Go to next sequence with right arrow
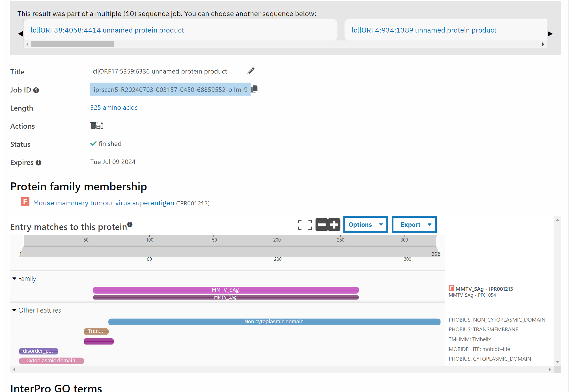579x392 pixels. [550, 34]
